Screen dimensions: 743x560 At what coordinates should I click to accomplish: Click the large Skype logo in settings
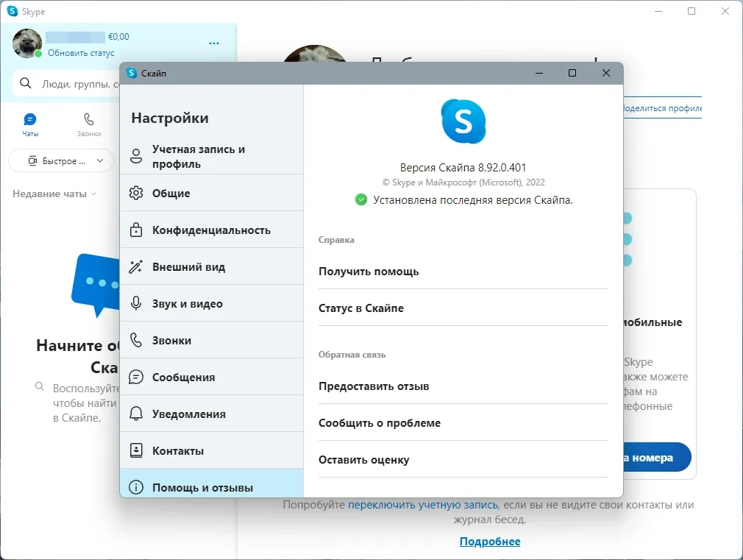click(x=463, y=121)
